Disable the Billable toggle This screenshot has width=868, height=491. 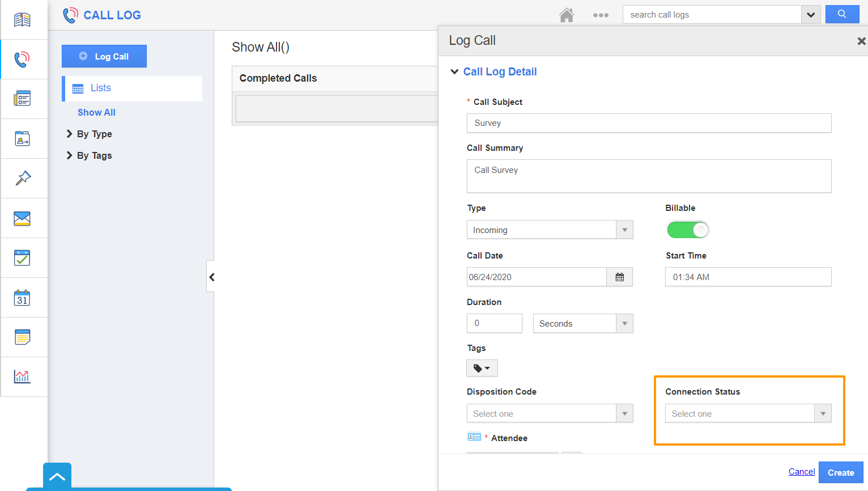(687, 230)
